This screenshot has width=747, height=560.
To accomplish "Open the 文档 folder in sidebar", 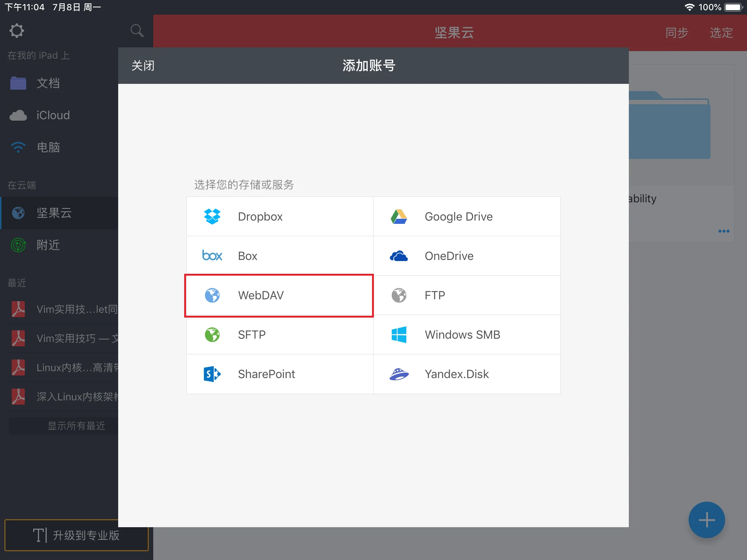I will tap(47, 83).
